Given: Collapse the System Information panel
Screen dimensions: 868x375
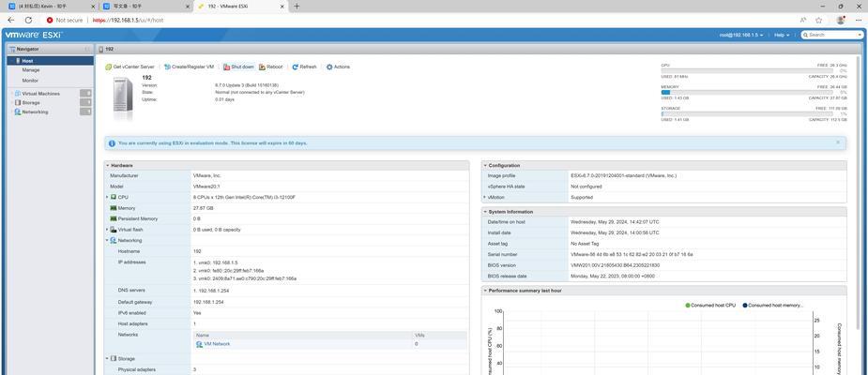Looking at the screenshot, I should coord(485,212).
